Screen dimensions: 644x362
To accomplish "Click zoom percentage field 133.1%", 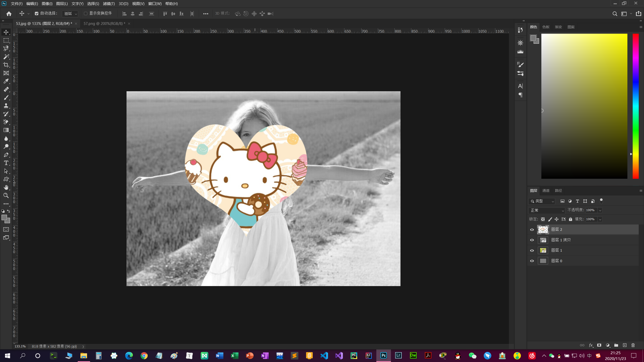I will pyautogui.click(x=20, y=346).
